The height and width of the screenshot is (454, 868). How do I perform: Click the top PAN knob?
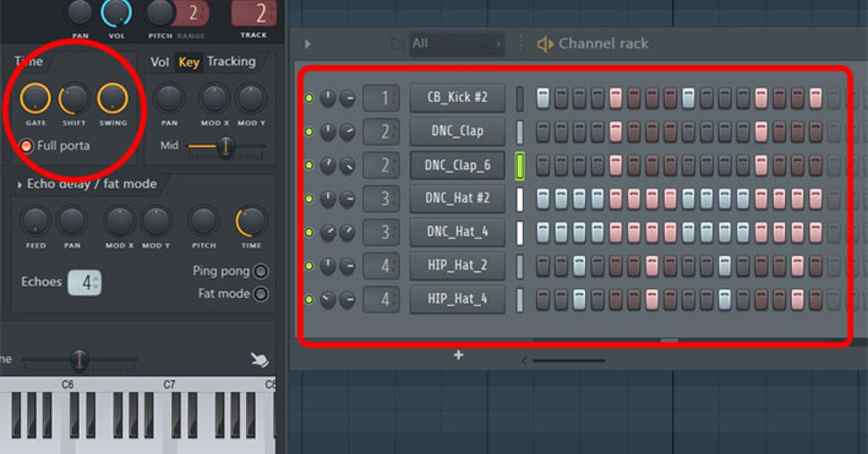80,12
